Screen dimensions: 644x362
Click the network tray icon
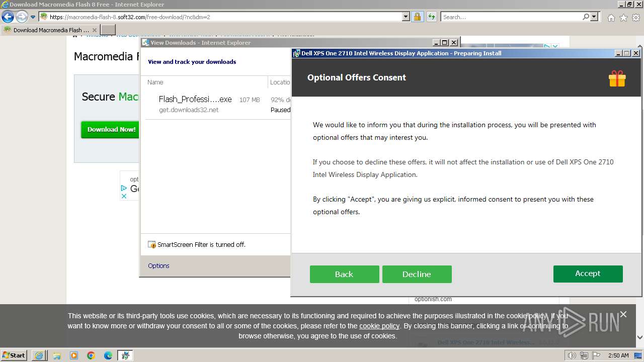[584, 355]
